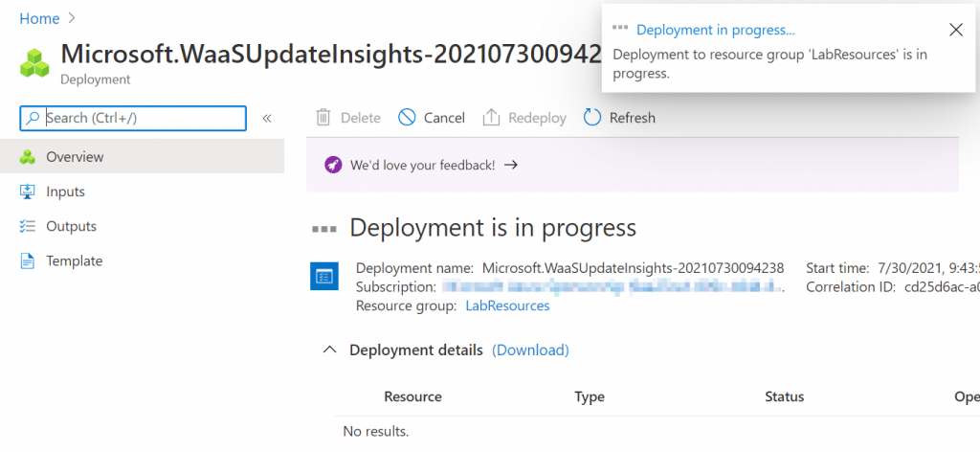Click the green cubes deployment icon beside title

tap(34, 62)
